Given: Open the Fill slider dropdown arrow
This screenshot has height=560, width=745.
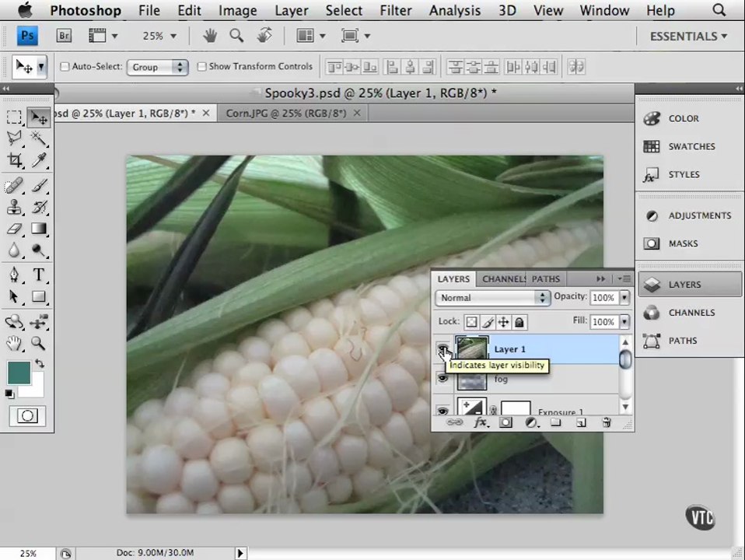Looking at the screenshot, I should (x=624, y=322).
